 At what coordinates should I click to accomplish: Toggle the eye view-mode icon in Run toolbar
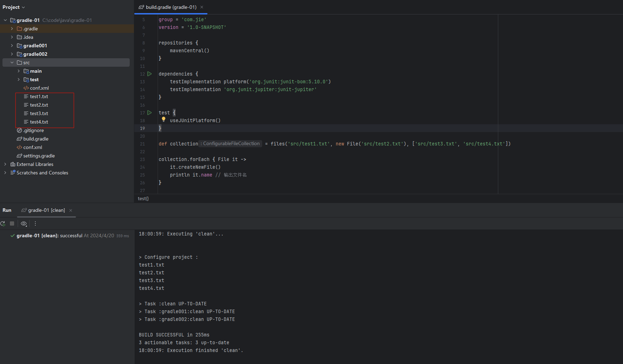coord(24,223)
